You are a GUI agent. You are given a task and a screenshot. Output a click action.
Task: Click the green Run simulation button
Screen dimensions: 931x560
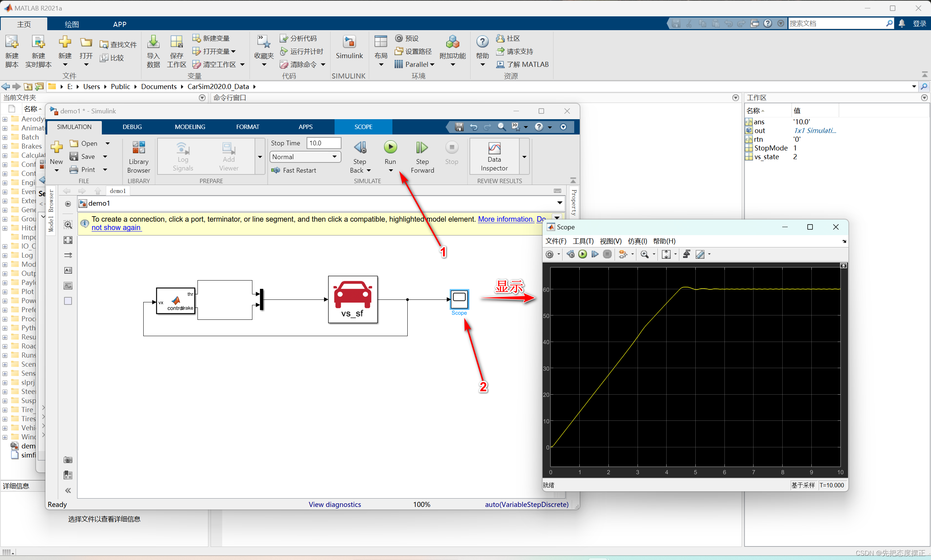(x=390, y=147)
